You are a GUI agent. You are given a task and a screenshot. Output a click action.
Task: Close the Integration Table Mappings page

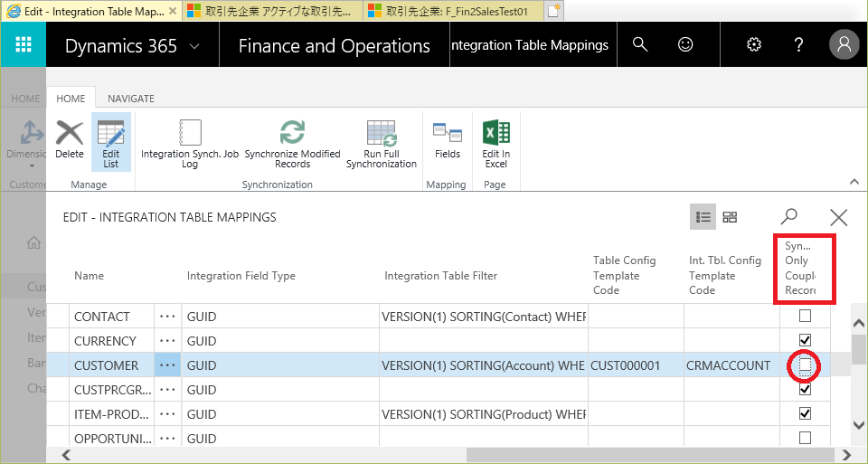coord(839,217)
